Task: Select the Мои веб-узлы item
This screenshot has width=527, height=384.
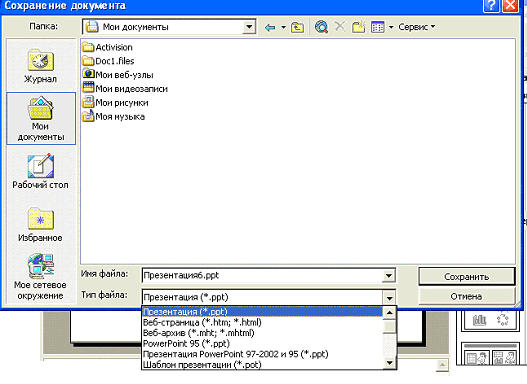Action: point(118,75)
